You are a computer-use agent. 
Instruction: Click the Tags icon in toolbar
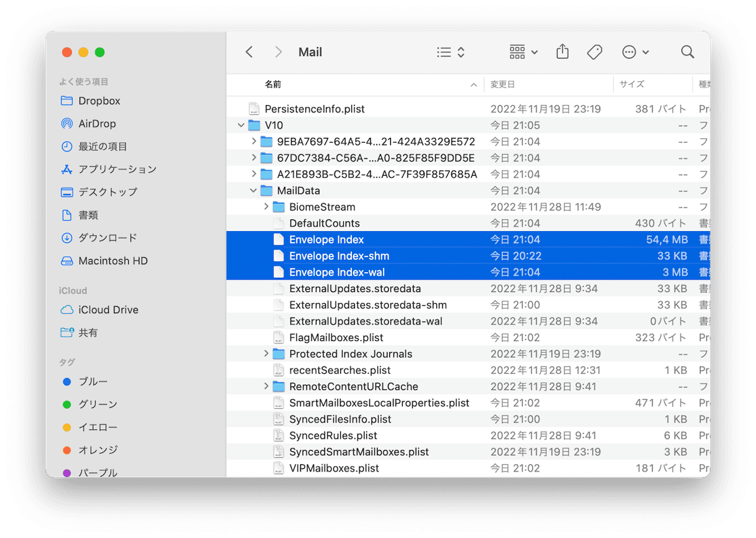[x=594, y=52]
